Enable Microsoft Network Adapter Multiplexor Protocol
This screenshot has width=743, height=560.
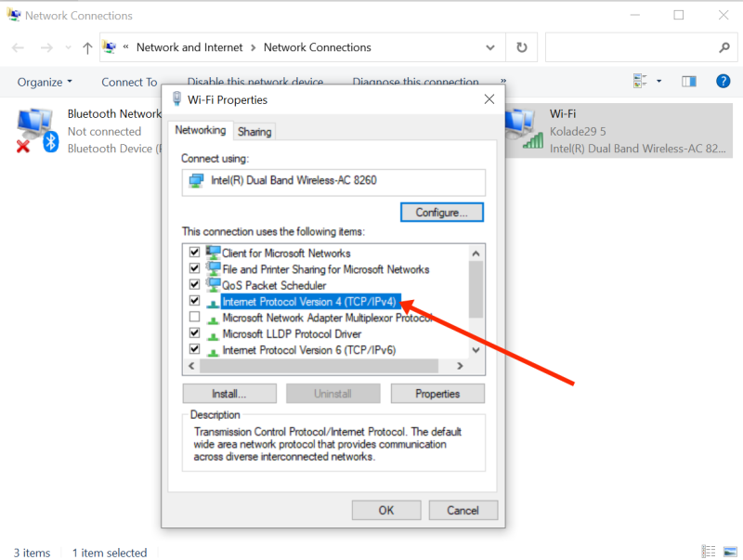(x=194, y=317)
